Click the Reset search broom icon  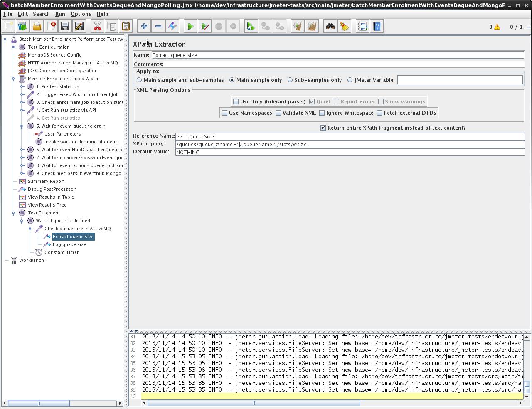click(x=345, y=27)
